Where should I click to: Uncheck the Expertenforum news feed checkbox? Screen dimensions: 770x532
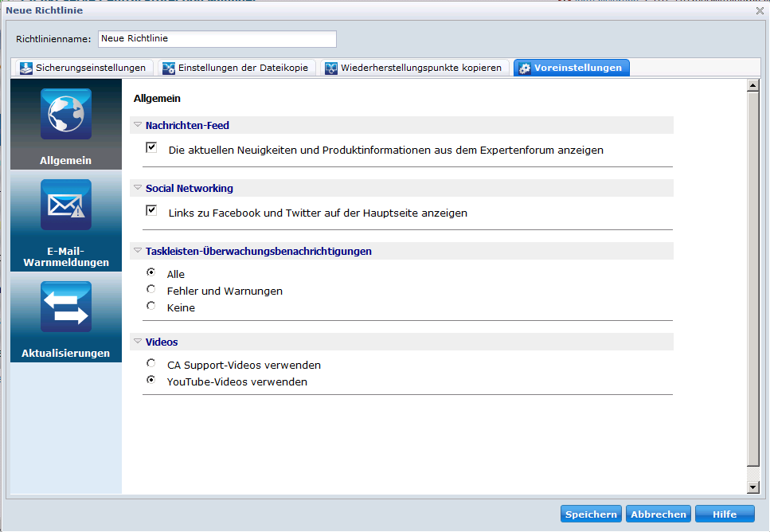coord(151,148)
